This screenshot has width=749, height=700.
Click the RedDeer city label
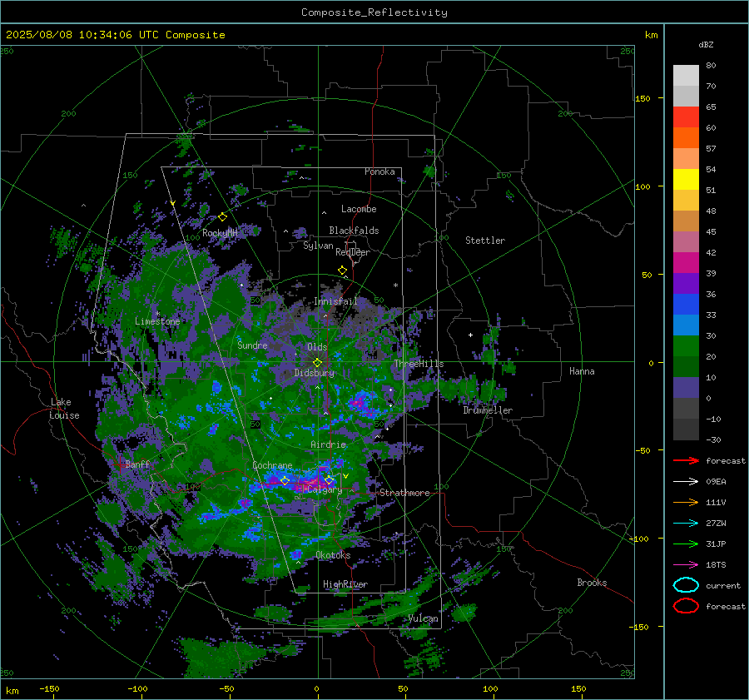click(x=353, y=252)
